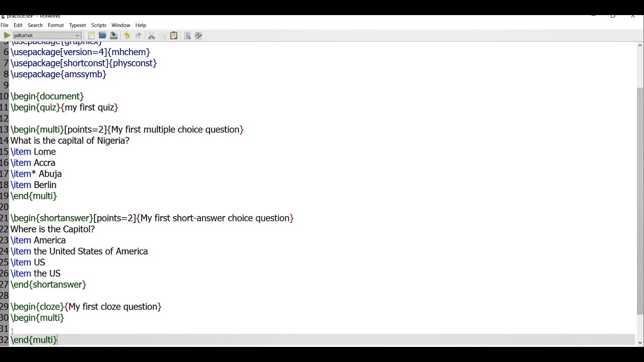This screenshot has width=644, height=362.
Task: Open the Search menu
Action: (35, 25)
